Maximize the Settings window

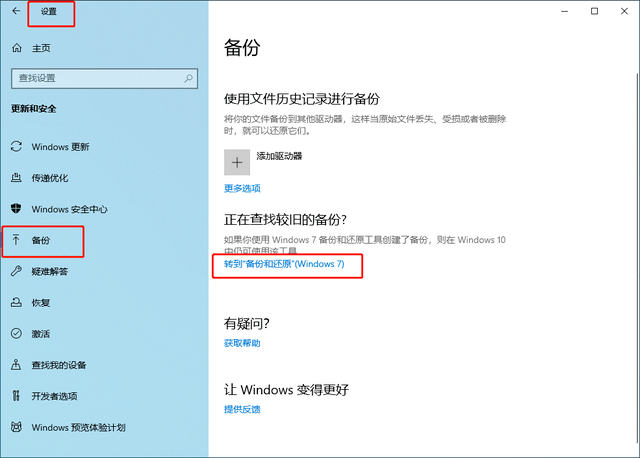click(594, 11)
